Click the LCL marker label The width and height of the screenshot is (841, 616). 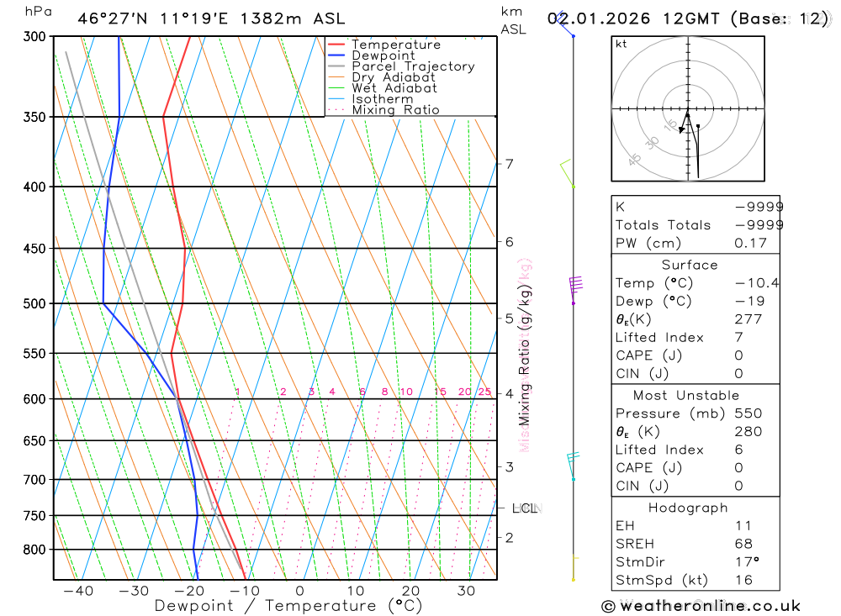click(525, 508)
